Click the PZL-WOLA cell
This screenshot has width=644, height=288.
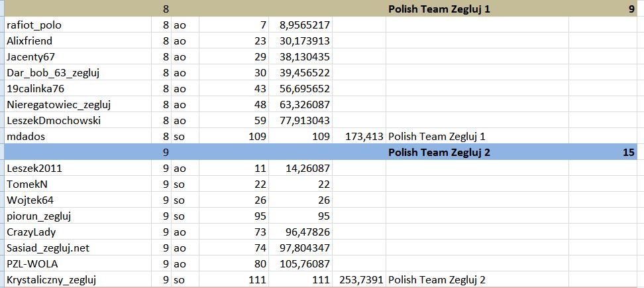[x=78, y=263]
